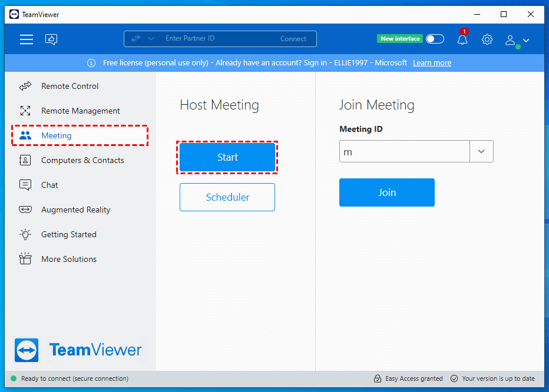Click the Chat speech bubble icon
This screenshot has width=549, height=392.
(25, 185)
